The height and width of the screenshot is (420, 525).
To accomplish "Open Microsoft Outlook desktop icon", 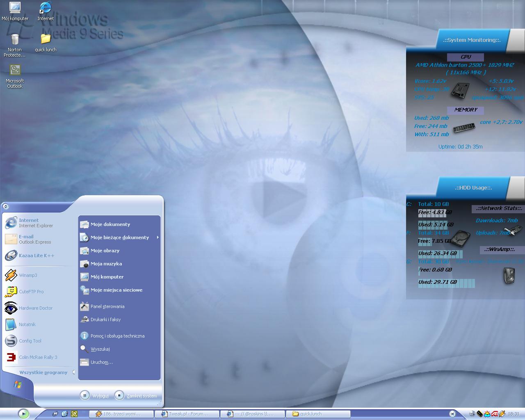I will [x=15, y=76].
